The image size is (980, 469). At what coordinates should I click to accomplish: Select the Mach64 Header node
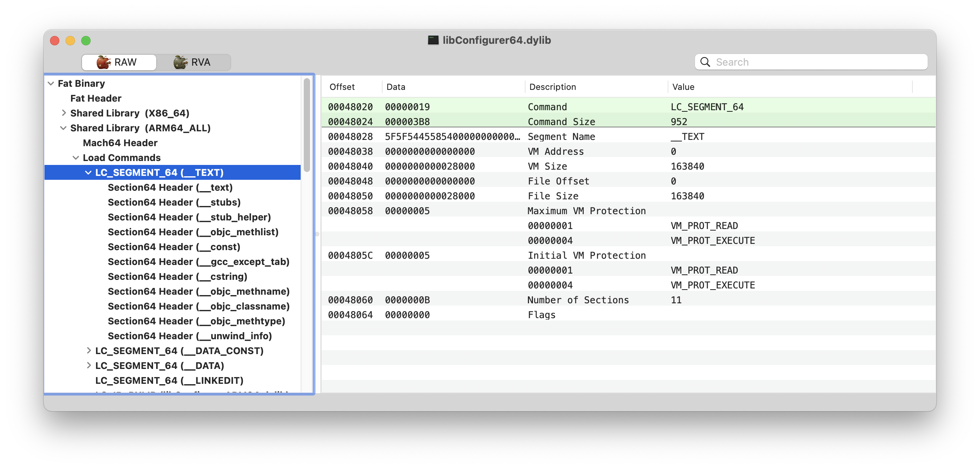pos(120,143)
